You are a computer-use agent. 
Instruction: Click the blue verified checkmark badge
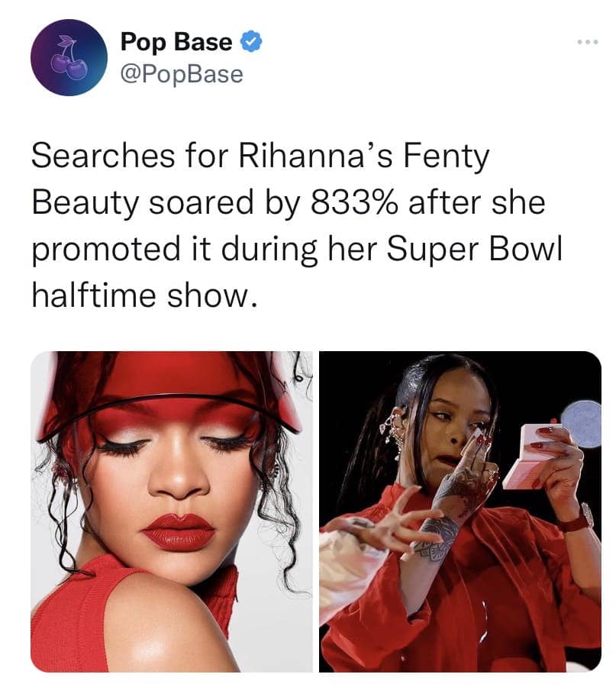251,42
